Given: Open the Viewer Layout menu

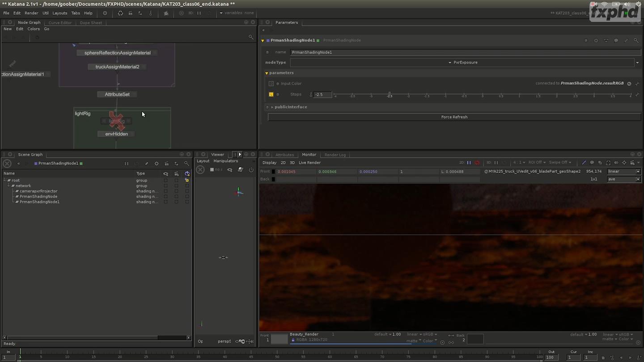Looking at the screenshot, I should (x=203, y=161).
